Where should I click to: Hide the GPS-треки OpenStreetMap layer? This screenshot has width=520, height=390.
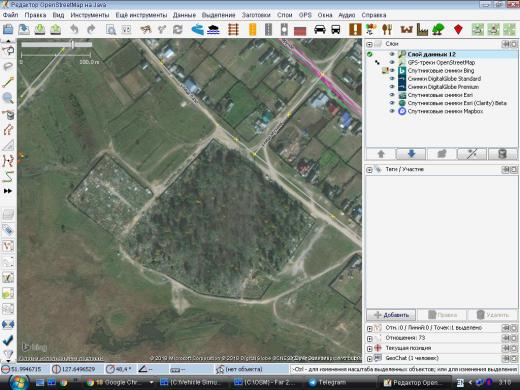[x=392, y=62]
